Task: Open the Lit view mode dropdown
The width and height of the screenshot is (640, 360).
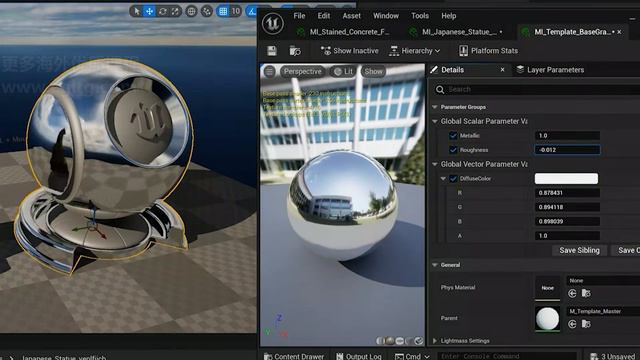Action: pyautogui.click(x=343, y=71)
